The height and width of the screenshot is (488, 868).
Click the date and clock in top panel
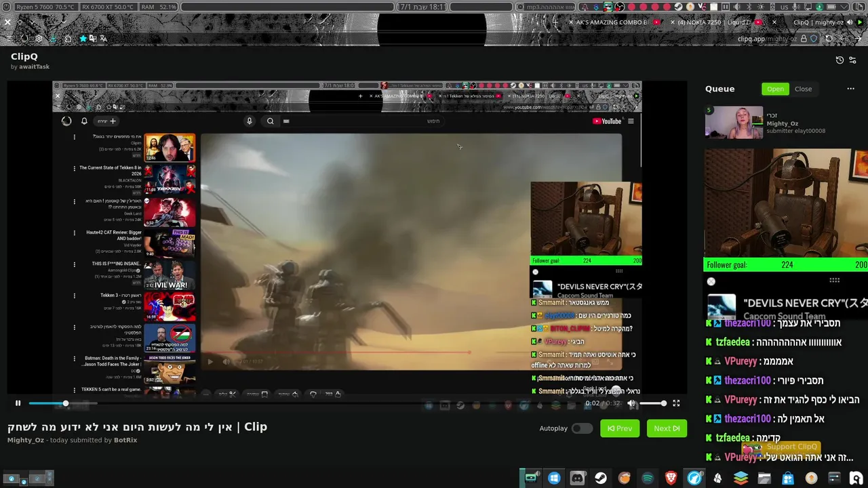coord(422,7)
